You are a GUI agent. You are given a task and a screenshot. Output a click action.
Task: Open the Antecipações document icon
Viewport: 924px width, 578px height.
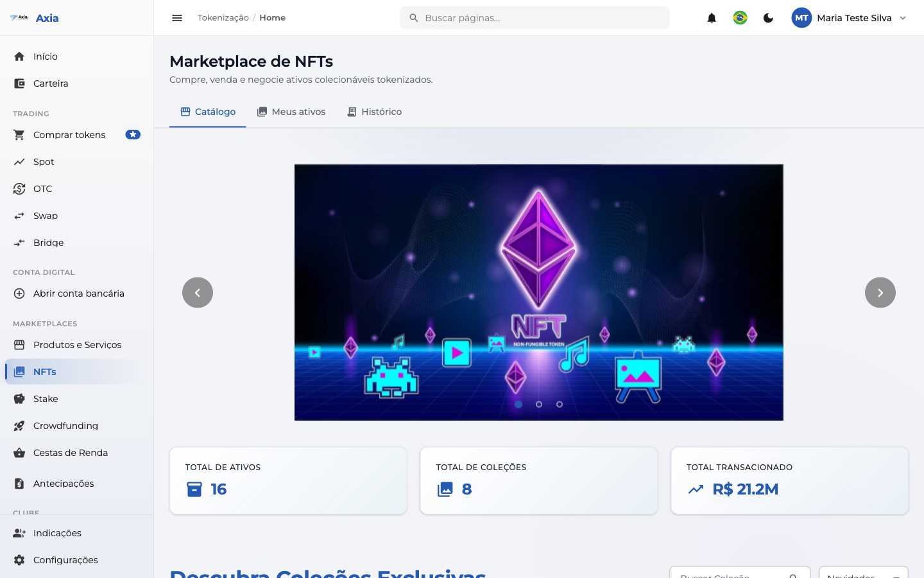point(19,484)
